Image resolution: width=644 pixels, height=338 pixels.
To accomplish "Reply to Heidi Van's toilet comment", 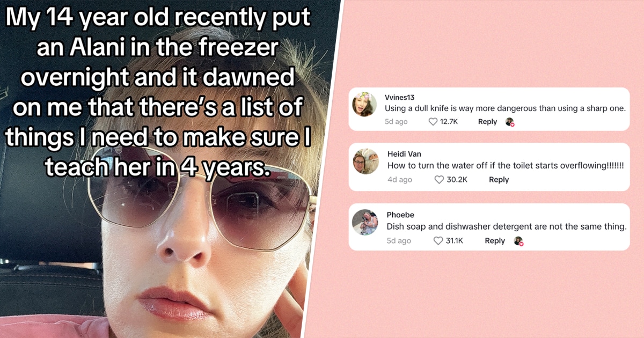I will [499, 180].
